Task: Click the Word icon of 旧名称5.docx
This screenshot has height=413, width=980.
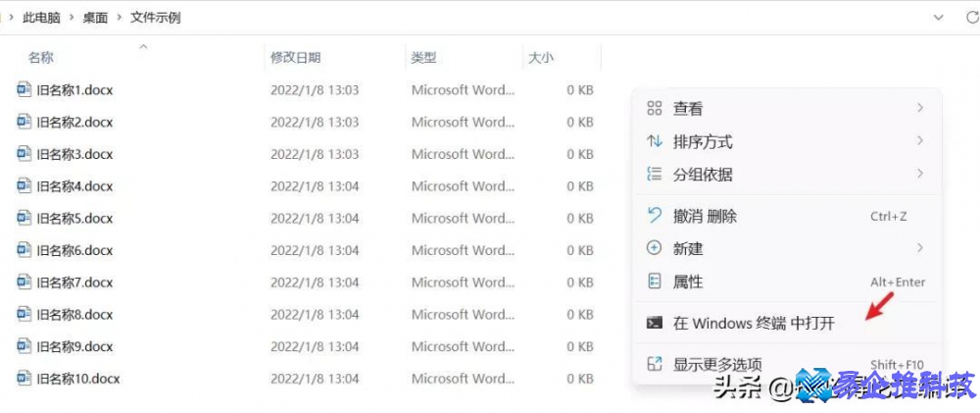Action: click(24, 218)
